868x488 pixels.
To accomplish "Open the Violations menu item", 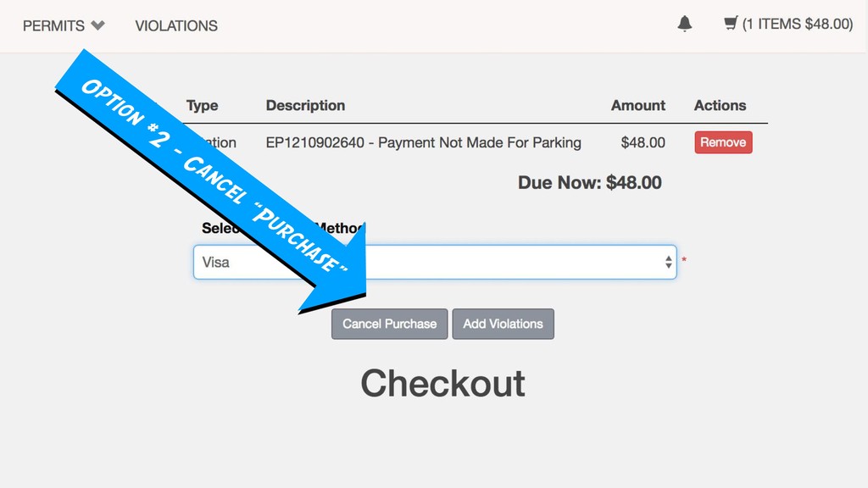I will 176,25.
